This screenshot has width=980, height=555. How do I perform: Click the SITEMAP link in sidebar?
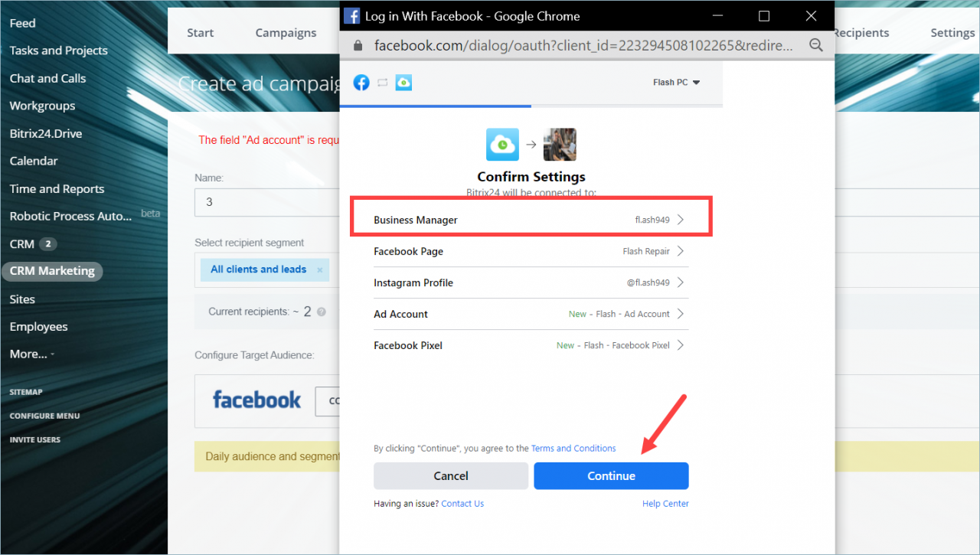pyautogui.click(x=26, y=392)
